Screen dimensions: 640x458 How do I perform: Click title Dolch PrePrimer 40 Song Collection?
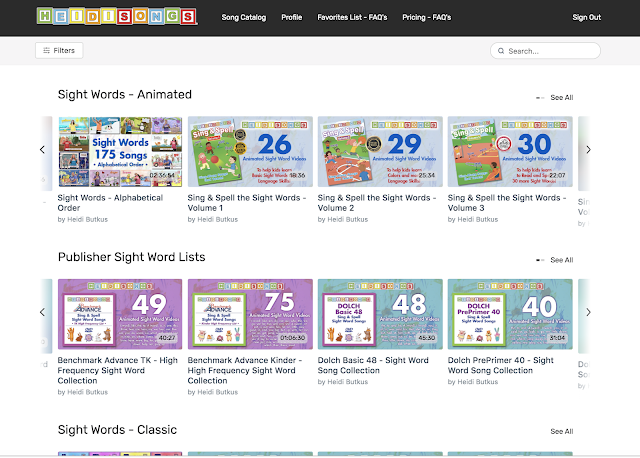[x=501, y=365]
